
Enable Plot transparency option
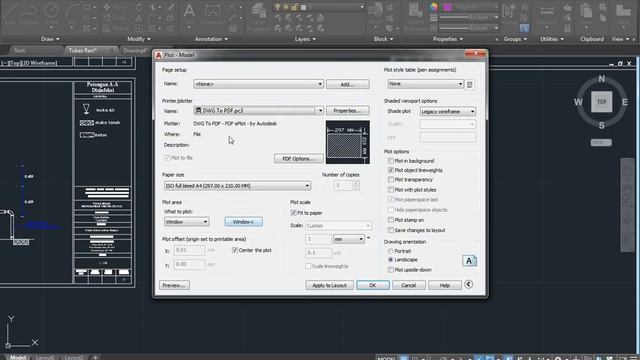pyautogui.click(x=391, y=180)
